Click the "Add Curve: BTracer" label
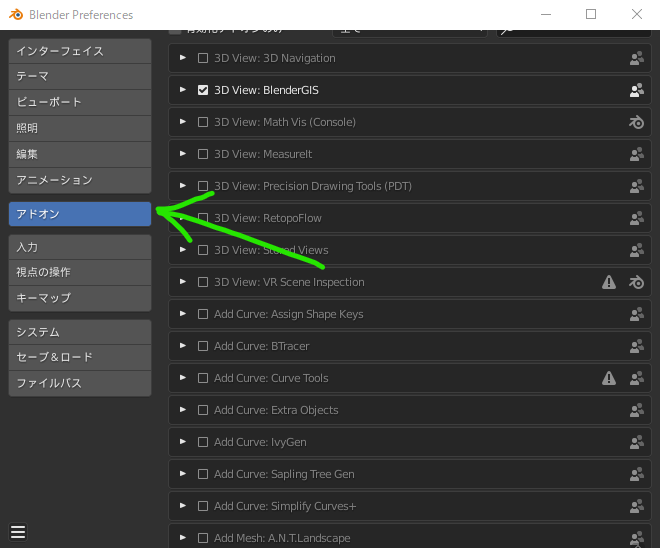660x548 pixels. pyautogui.click(x=261, y=346)
